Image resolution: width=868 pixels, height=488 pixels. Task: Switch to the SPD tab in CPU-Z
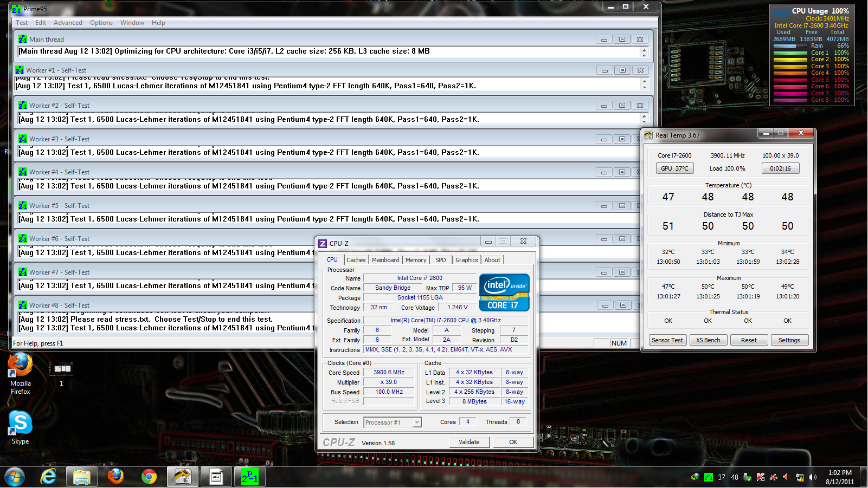click(441, 260)
